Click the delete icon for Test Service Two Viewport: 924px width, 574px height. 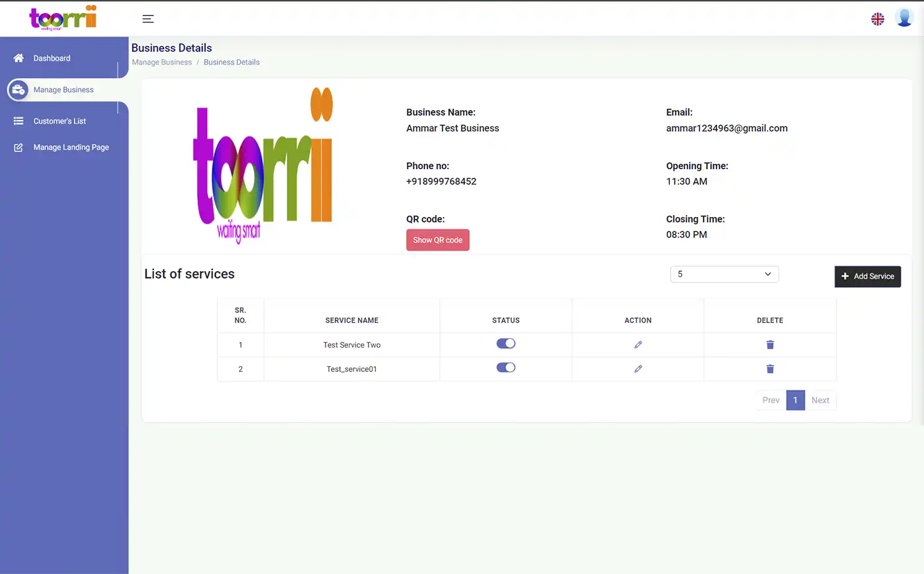[x=770, y=345]
